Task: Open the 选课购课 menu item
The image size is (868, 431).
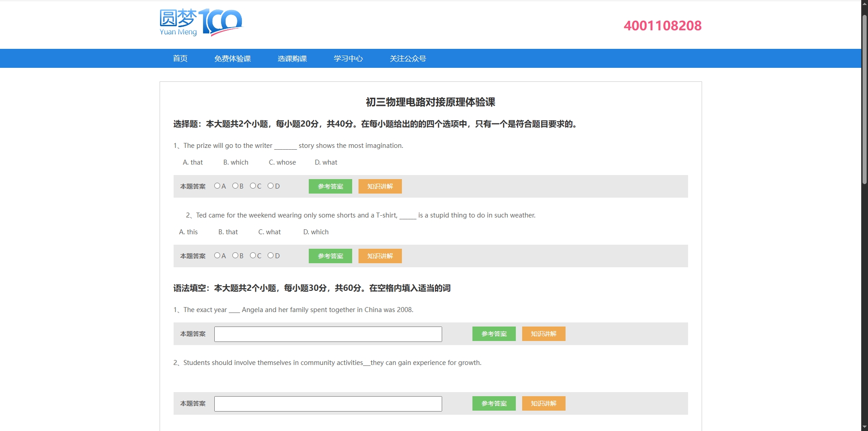Action: [292, 59]
